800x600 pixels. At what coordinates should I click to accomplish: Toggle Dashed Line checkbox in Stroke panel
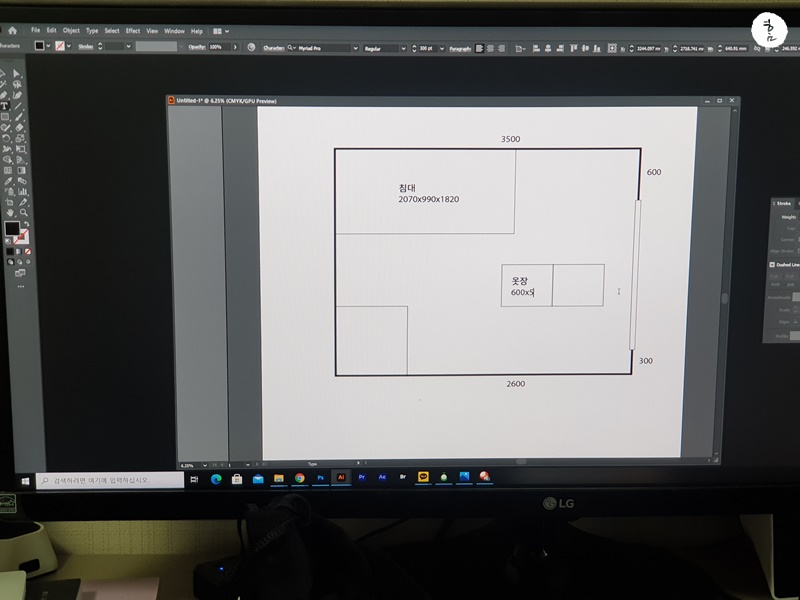click(x=772, y=264)
